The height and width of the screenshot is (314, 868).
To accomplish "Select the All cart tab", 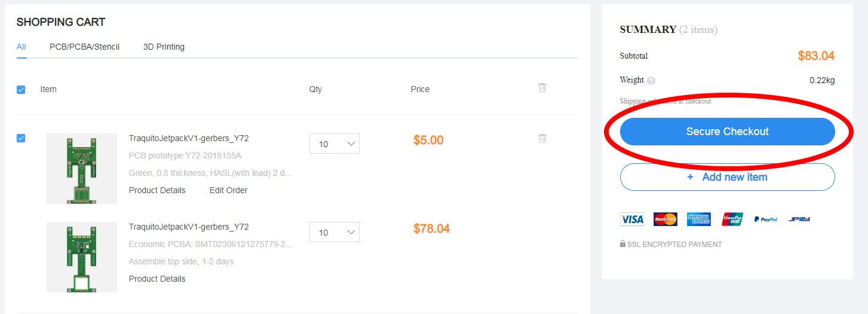I will (22, 47).
